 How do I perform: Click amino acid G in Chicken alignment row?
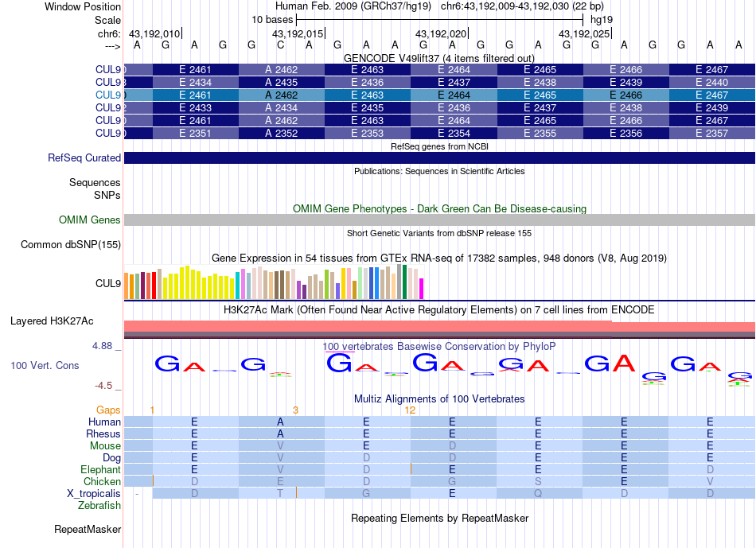pos(452,481)
